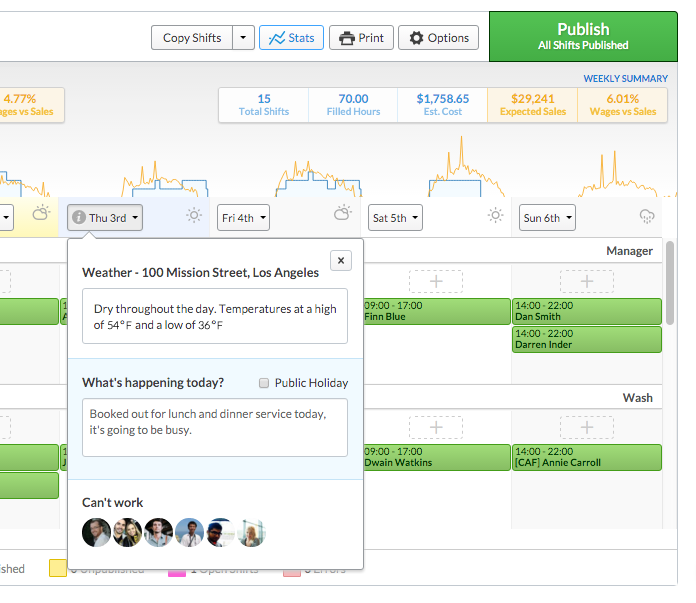Open the Fri 4th day dropdown
Image resolution: width=696 pixels, height=603 pixels.
[244, 217]
